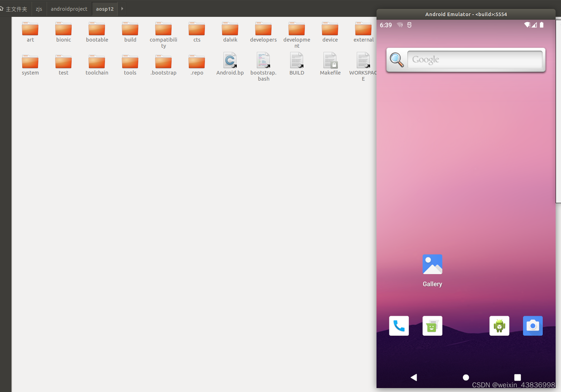Click the magnifier icon in the Google widget

[x=396, y=60]
